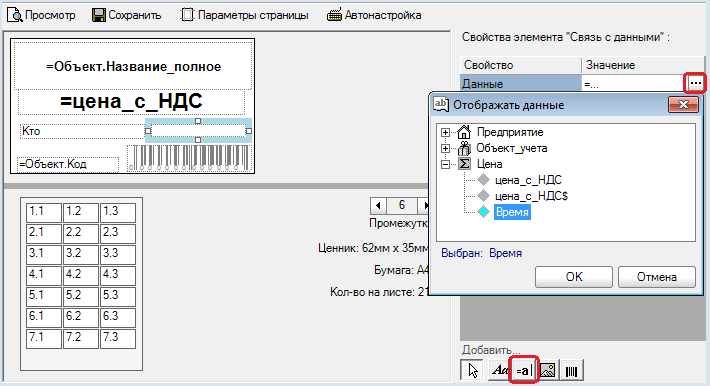Screen dimensions: 710x386
Task: Select sheet cell 2.2
Action: [81, 233]
